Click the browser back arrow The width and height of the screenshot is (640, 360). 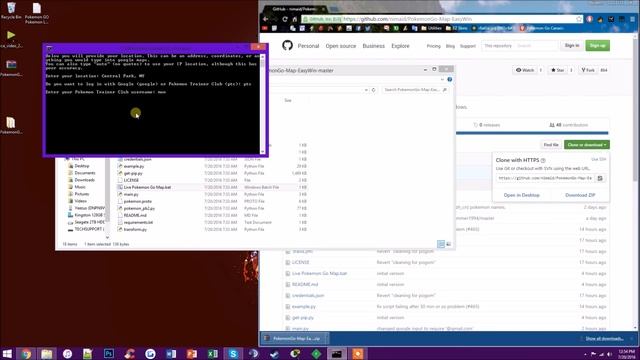(x=266, y=19)
